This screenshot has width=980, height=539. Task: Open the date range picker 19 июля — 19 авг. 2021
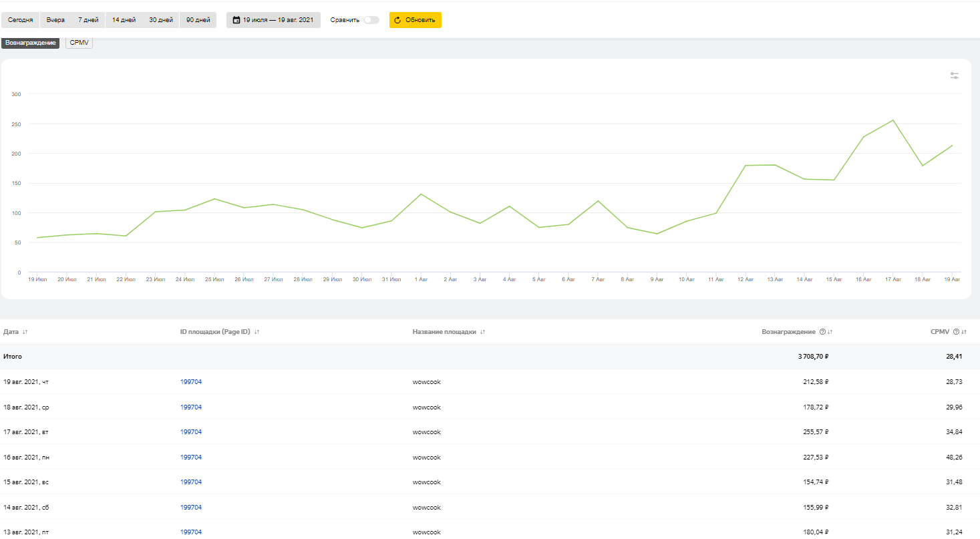click(x=273, y=20)
